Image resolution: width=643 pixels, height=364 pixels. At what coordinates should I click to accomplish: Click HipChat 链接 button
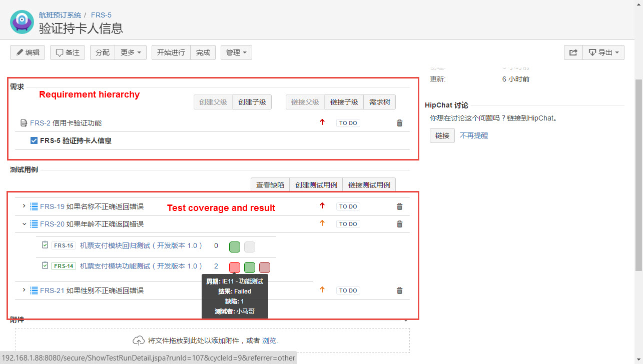click(442, 135)
